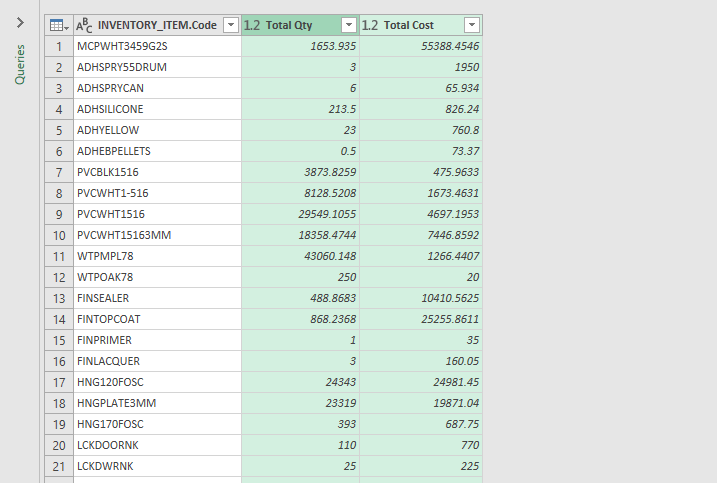This screenshot has width=717, height=483.
Task: Select row number 1 header
Action: click(58, 46)
